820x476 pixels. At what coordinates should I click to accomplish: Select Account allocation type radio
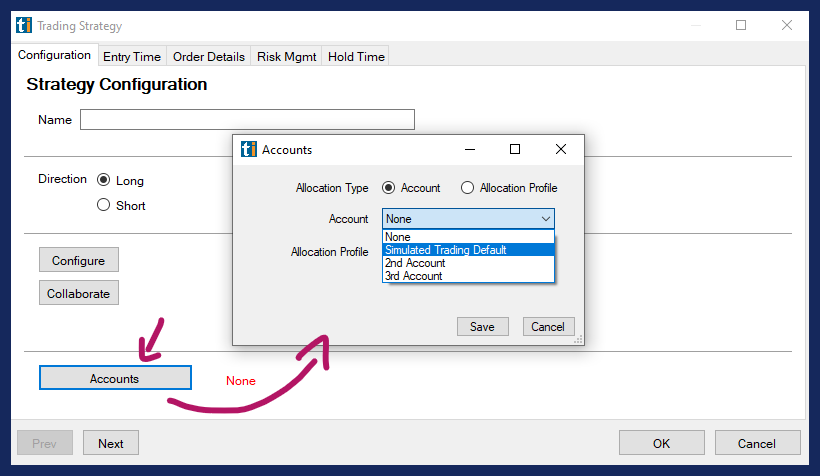[388, 188]
